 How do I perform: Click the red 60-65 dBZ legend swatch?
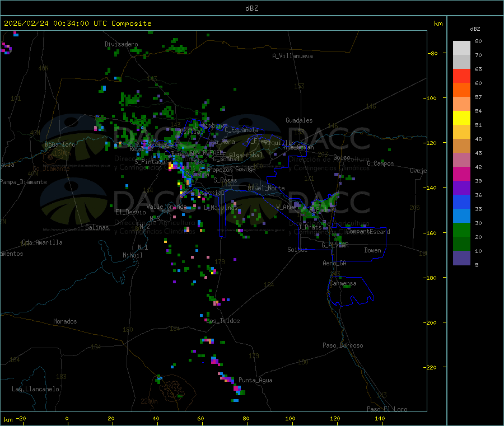click(x=461, y=76)
